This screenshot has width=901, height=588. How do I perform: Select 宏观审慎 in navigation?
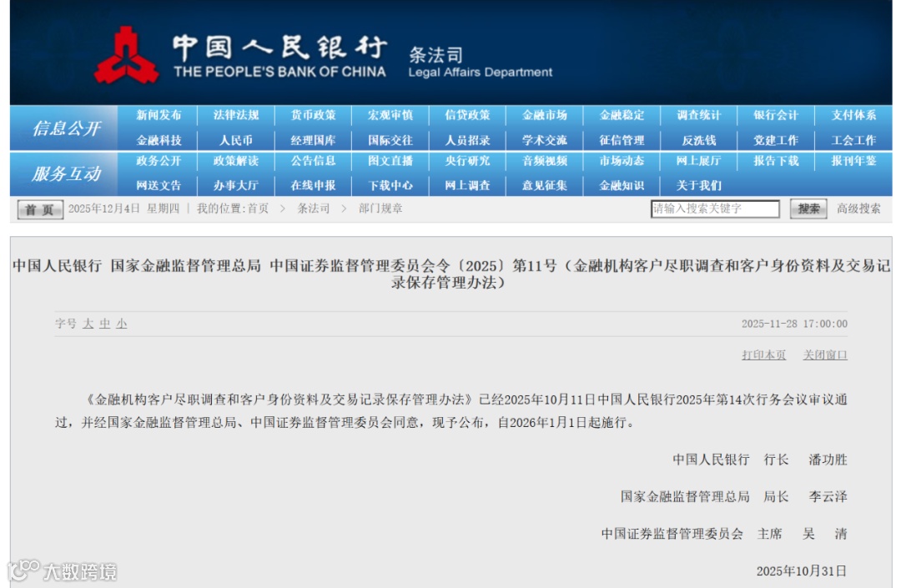click(390, 115)
